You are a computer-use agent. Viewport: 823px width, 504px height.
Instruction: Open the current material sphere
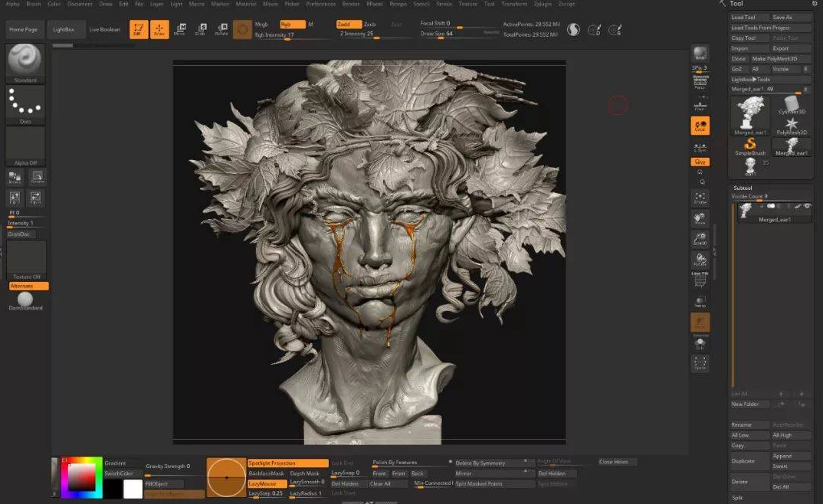coord(242,29)
